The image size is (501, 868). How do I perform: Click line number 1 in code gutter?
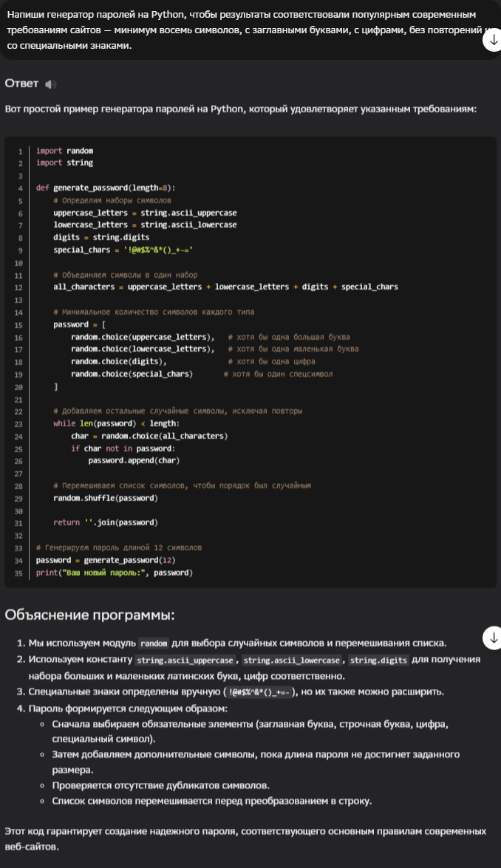(x=20, y=151)
